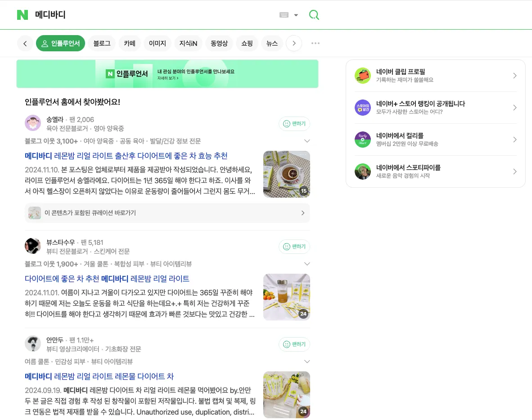
Task: Open 네이버 클립 프로필 side link
Action: (436, 76)
